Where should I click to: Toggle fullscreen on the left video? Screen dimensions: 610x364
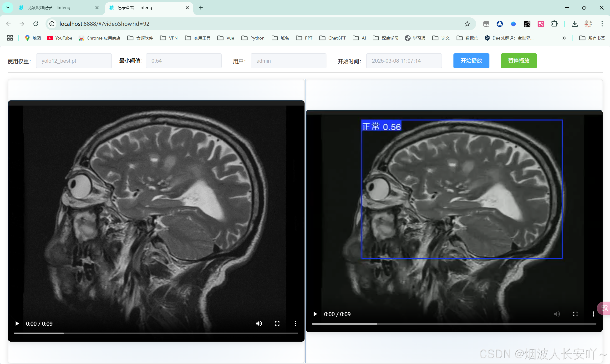coord(277,324)
